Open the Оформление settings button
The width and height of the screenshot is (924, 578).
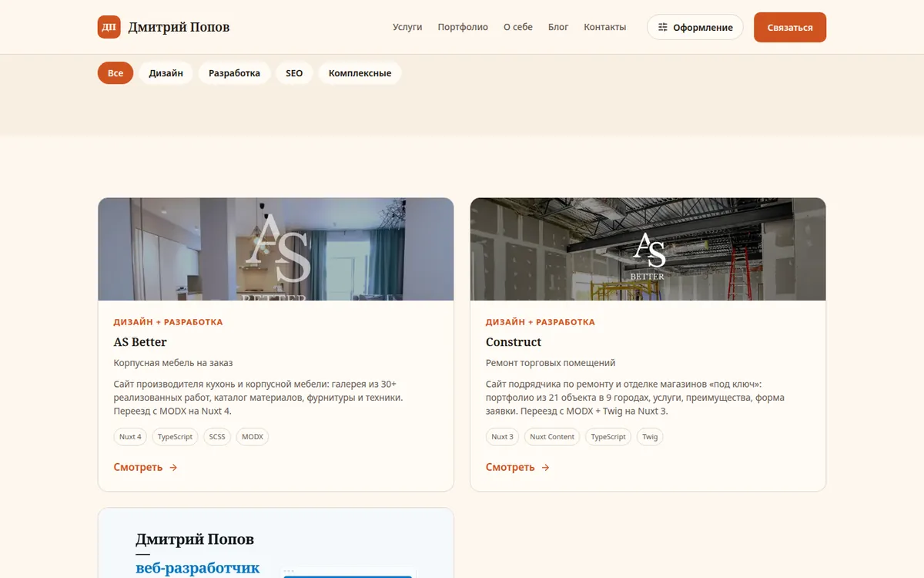pos(695,27)
